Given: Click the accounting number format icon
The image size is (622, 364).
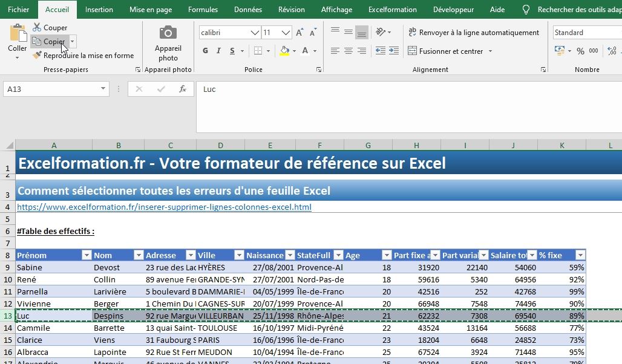Looking at the screenshot, I should pyautogui.click(x=560, y=51).
